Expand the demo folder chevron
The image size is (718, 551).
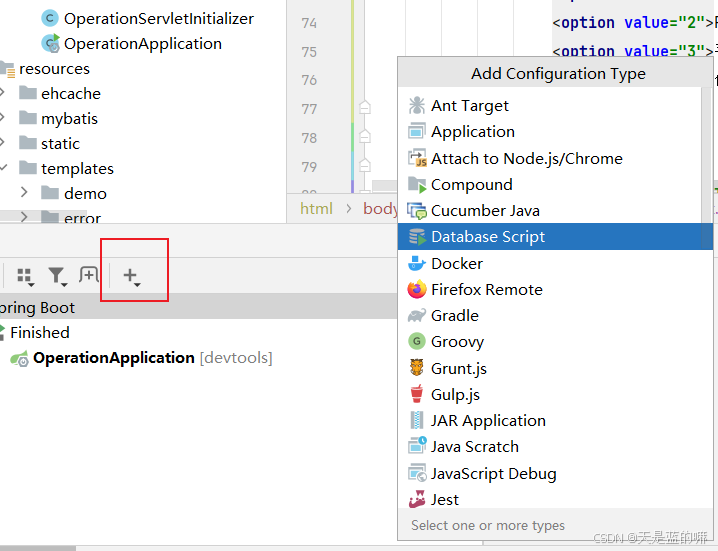click(24, 192)
